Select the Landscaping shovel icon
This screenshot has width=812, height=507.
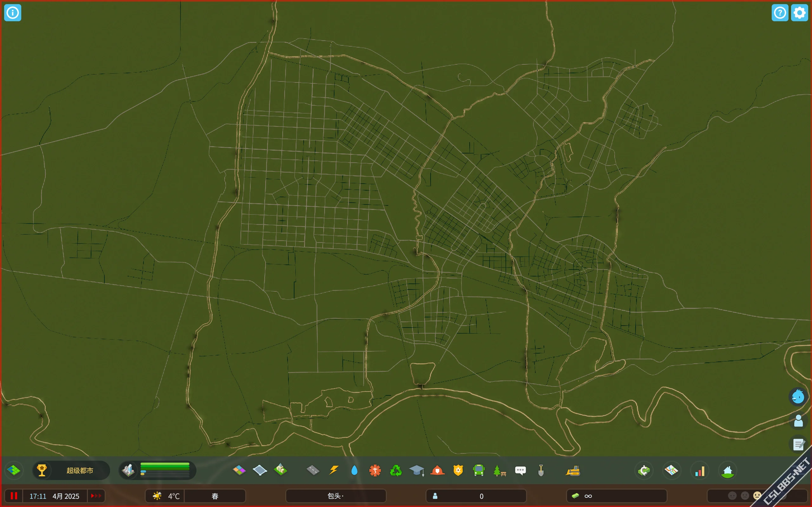pos(541,471)
